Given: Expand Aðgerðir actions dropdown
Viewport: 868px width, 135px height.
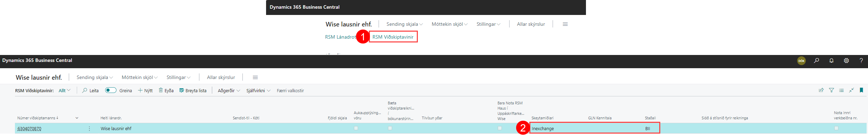Looking at the screenshot, I should coord(229,90).
